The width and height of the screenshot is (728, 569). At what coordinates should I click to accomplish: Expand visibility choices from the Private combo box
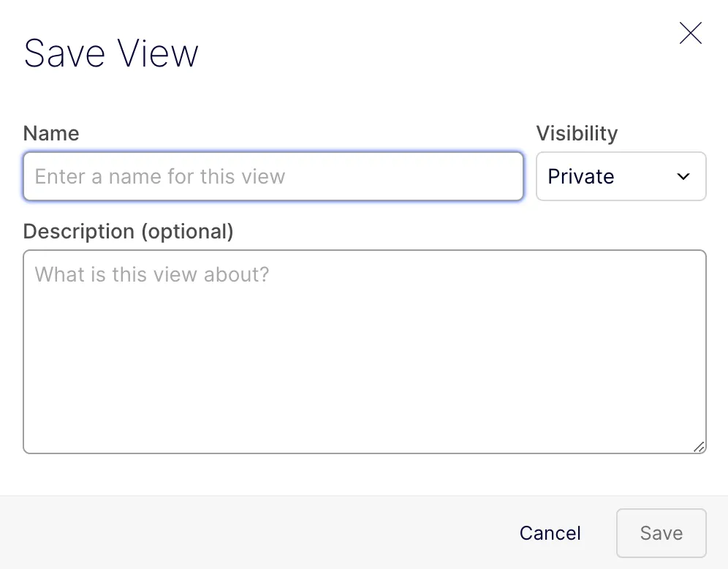click(621, 176)
